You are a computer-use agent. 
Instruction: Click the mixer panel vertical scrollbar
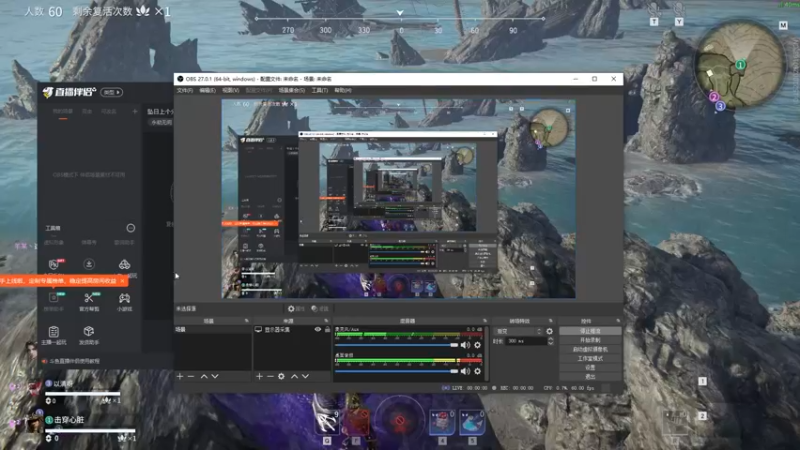(488, 353)
